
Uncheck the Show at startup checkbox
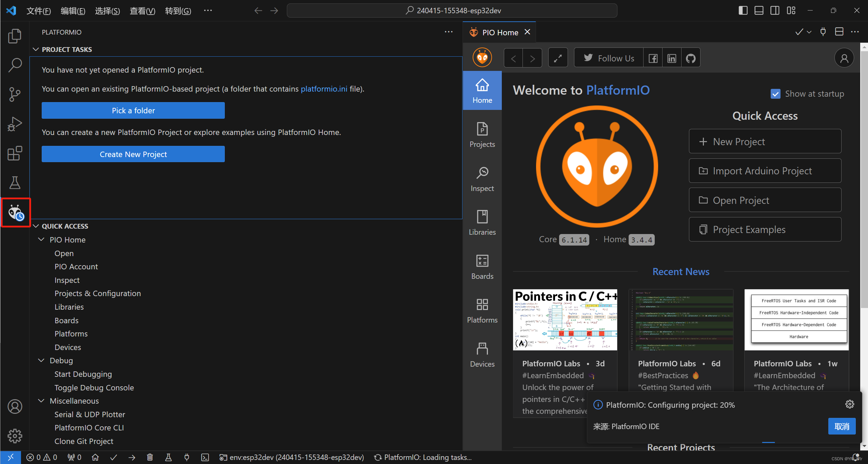coord(775,94)
